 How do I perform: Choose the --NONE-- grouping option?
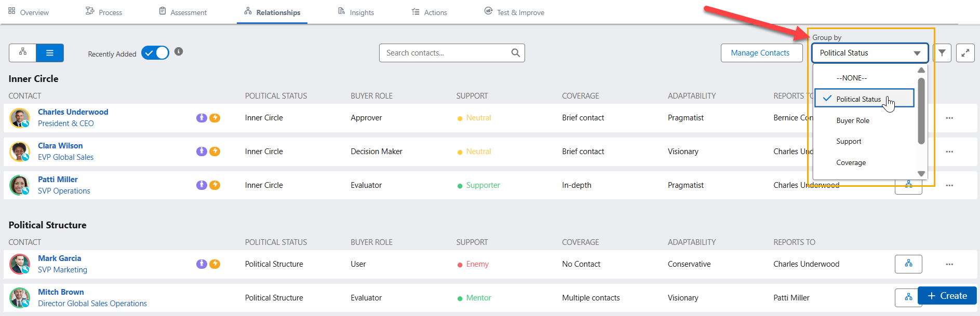tap(851, 78)
